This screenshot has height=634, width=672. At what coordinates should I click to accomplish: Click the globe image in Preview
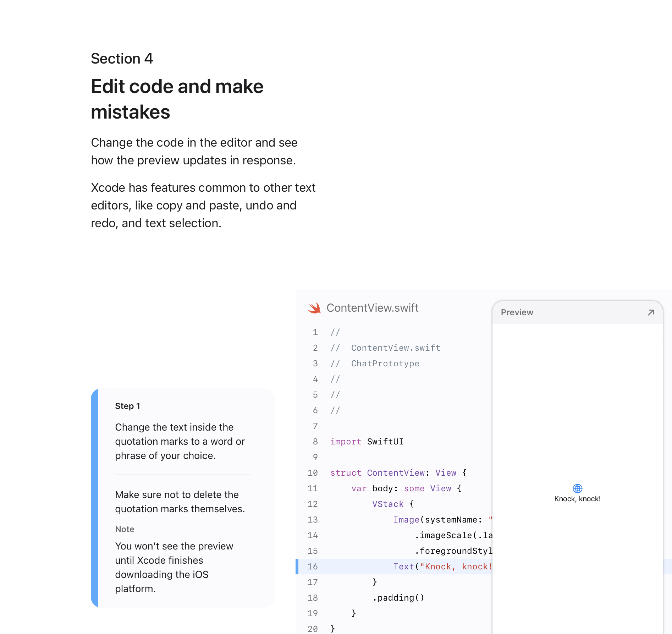(578, 488)
